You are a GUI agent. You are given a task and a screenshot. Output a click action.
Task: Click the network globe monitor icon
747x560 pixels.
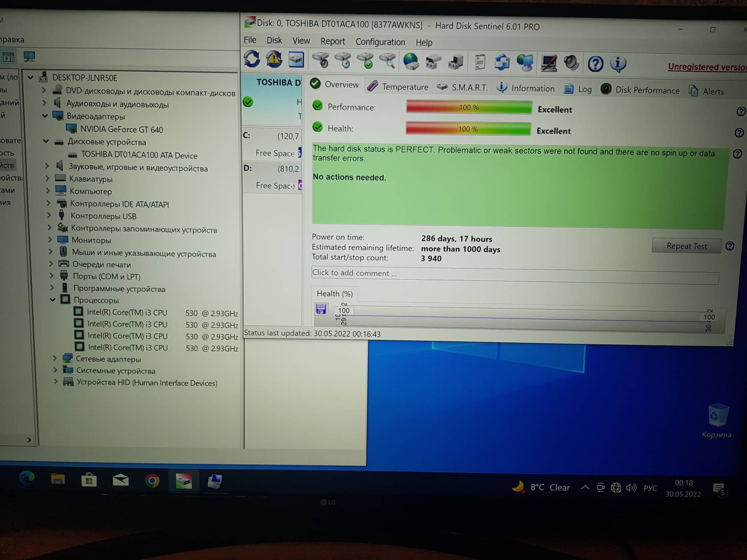click(525, 63)
